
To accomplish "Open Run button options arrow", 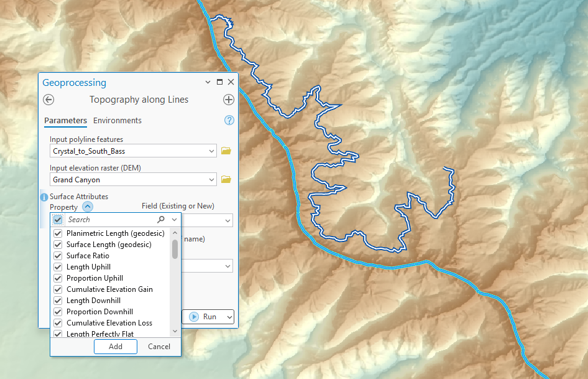I will pyautogui.click(x=229, y=317).
